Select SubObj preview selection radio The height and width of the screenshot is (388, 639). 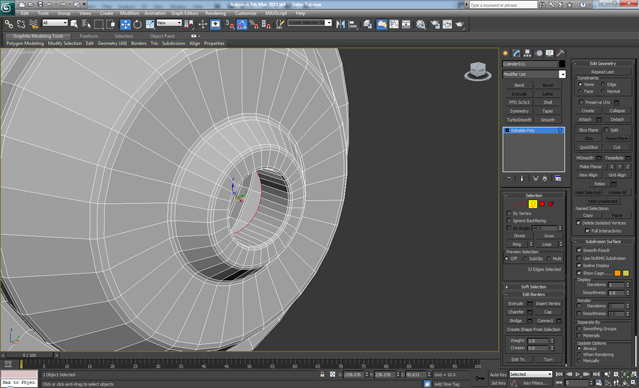[x=524, y=258]
